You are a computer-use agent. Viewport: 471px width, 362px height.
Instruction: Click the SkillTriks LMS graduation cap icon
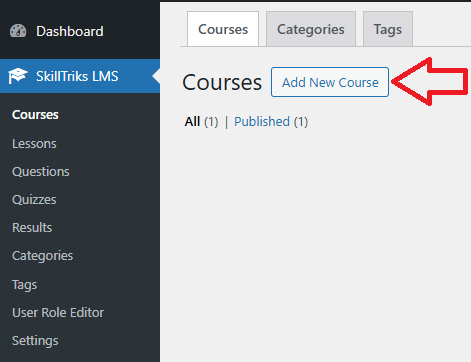(x=18, y=76)
